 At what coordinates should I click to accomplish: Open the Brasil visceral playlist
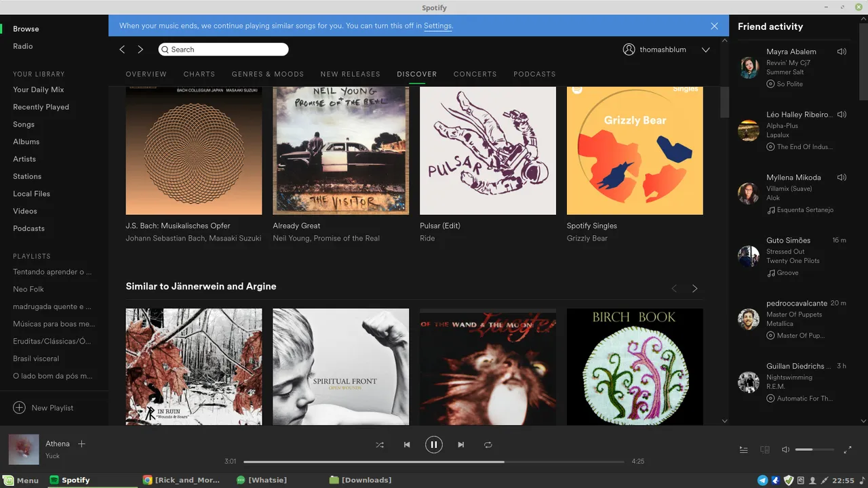click(x=36, y=359)
